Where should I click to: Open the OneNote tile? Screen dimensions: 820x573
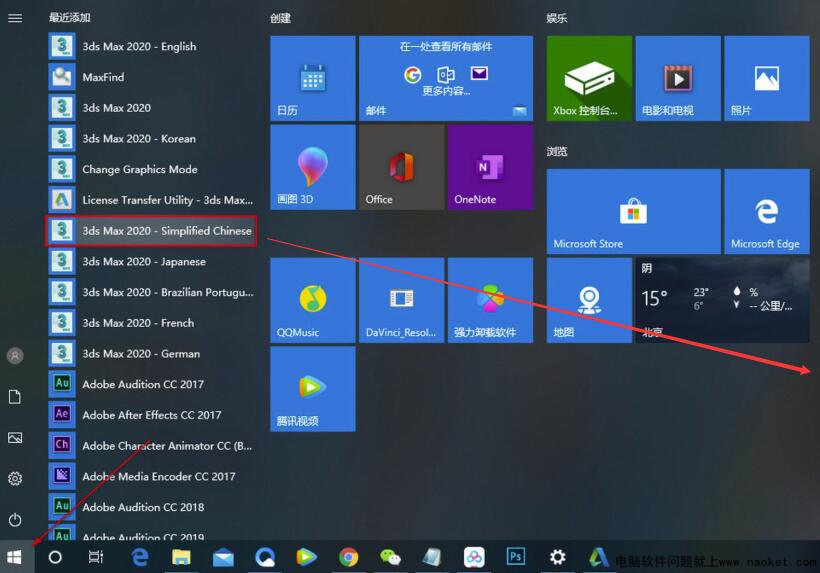(x=491, y=167)
